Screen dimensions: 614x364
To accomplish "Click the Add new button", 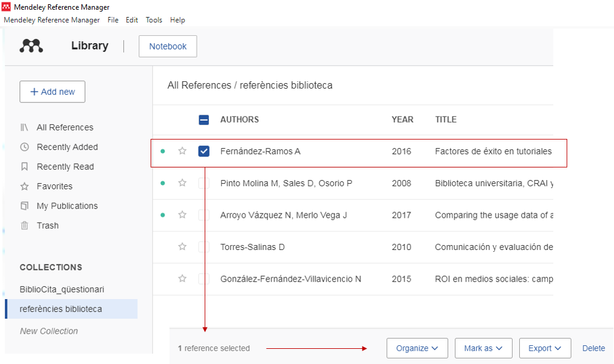I will tap(52, 92).
